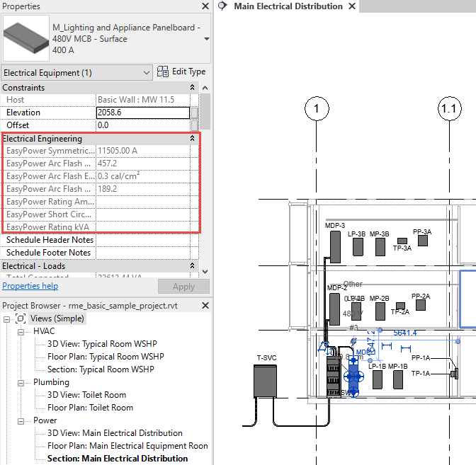Click grid bubble 1.1
476x465 pixels.
[449, 109]
